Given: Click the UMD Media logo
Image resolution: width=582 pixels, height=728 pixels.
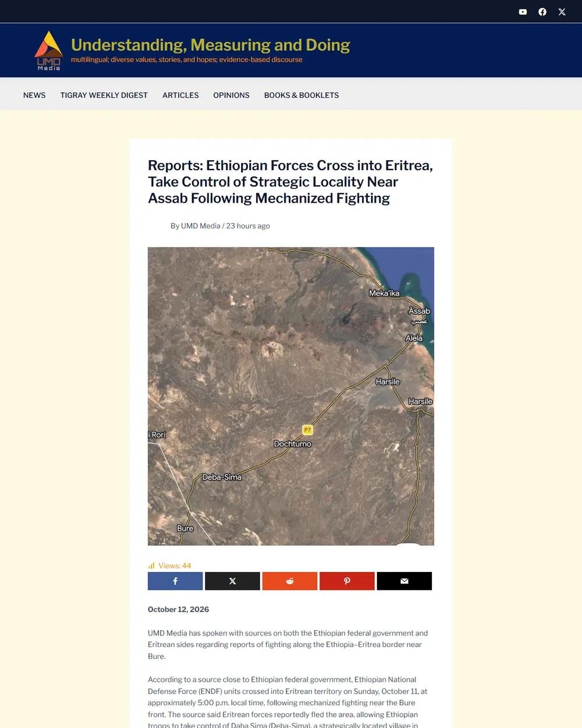Looking at the screenshot, I should point(48,51).
